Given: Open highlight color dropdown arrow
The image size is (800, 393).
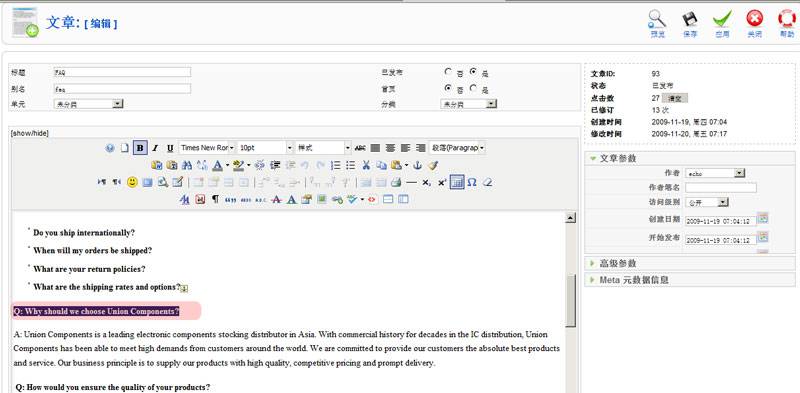Looking at the screenshot, I should pyautogui.click(x=248, y=165).
